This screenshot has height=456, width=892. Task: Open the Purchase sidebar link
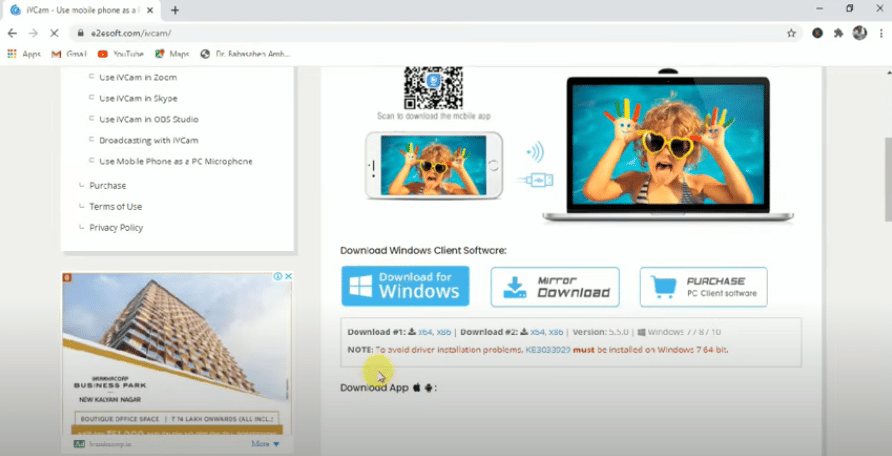coord(108,186)
